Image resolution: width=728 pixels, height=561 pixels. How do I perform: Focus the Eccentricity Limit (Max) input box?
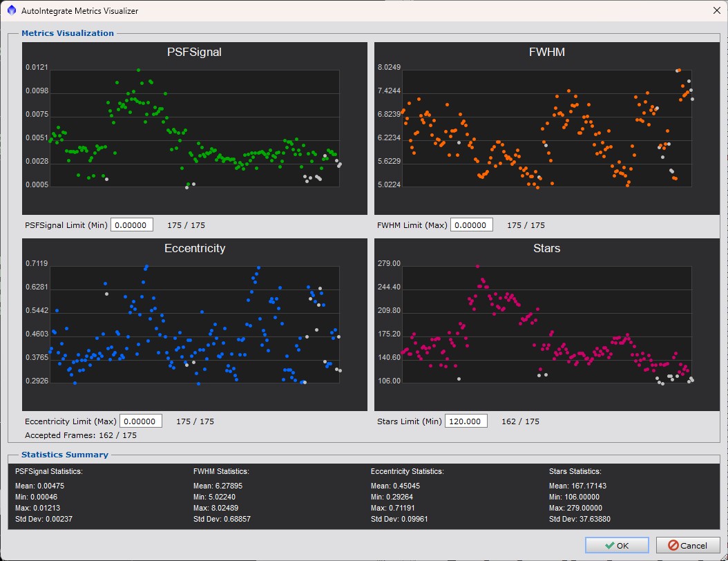[141, 421]
